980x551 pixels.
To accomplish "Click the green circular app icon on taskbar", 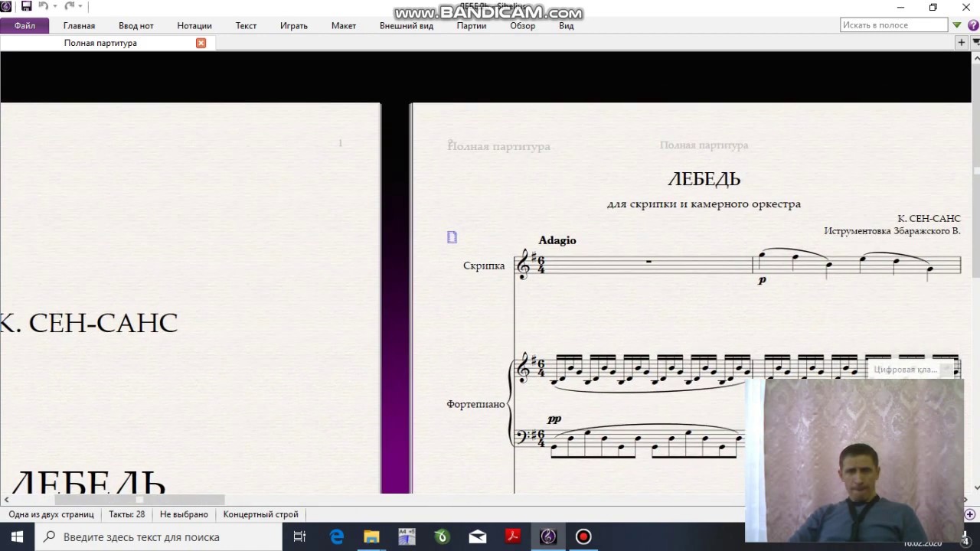I will coord(442,536).
